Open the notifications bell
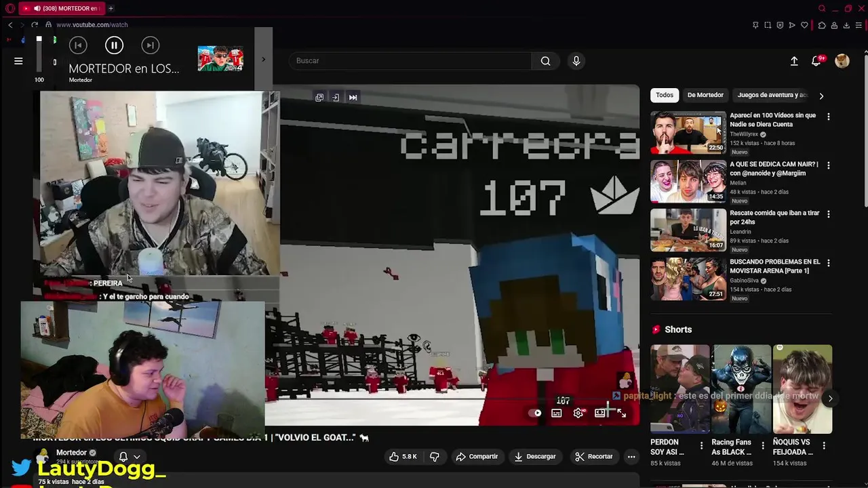Screen dimensions: 868x488 [817, 61]
